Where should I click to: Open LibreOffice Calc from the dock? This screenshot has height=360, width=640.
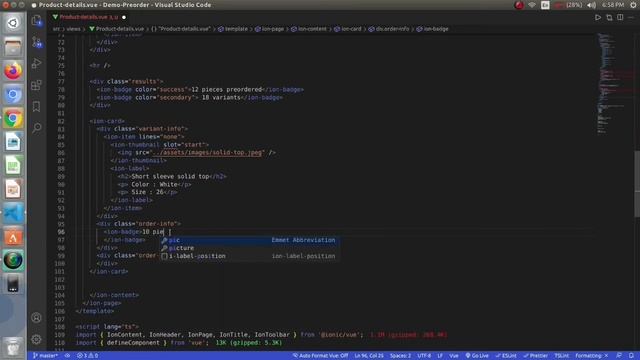coord(13,165)
